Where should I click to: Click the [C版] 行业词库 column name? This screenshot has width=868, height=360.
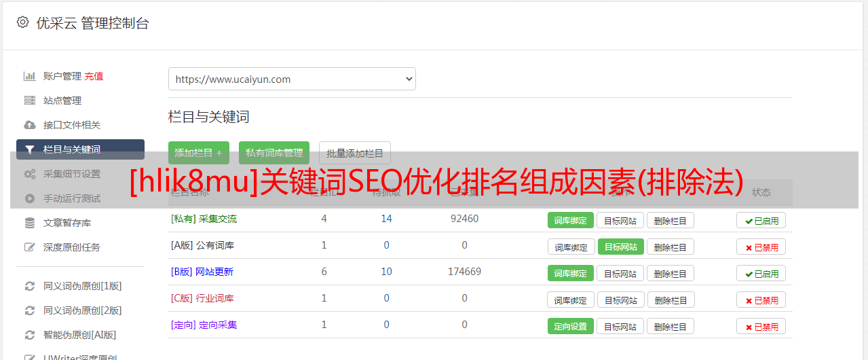[202, 298]
